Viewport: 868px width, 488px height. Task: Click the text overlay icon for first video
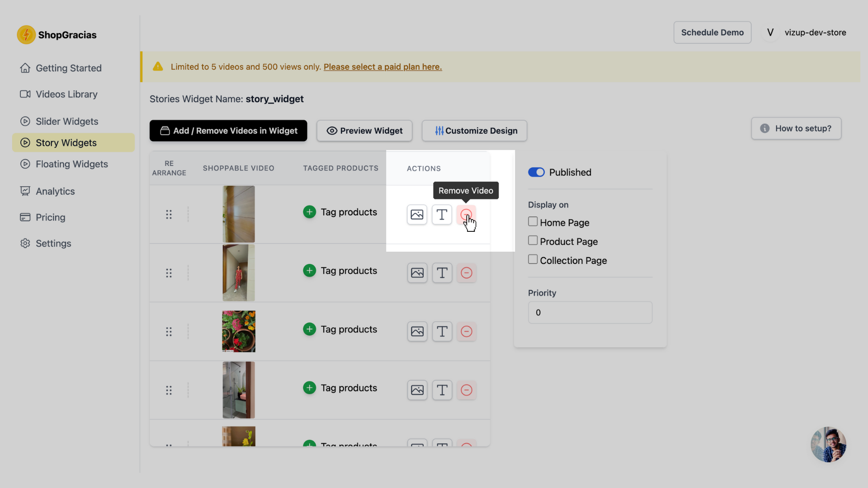(442, 214)
